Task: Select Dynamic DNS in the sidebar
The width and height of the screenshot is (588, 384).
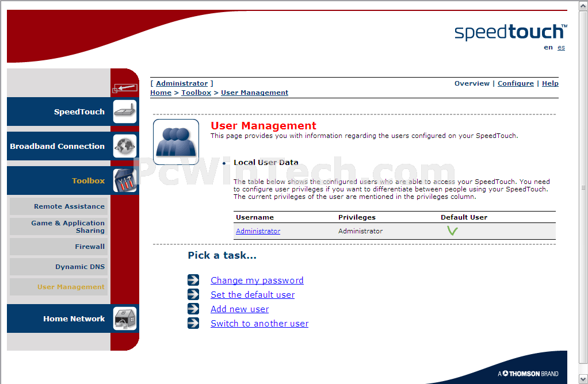Action: [x=59, y=267]
